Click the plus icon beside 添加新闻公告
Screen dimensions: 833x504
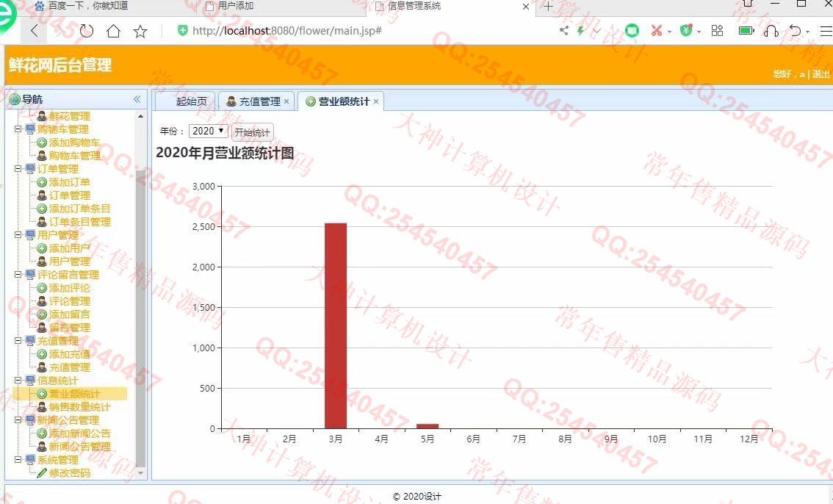[42, 433]
